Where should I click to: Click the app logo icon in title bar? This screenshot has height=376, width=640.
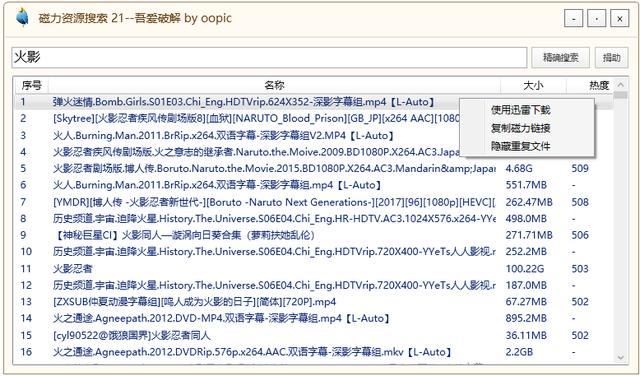pyautogui.click(x=22, y=18)
